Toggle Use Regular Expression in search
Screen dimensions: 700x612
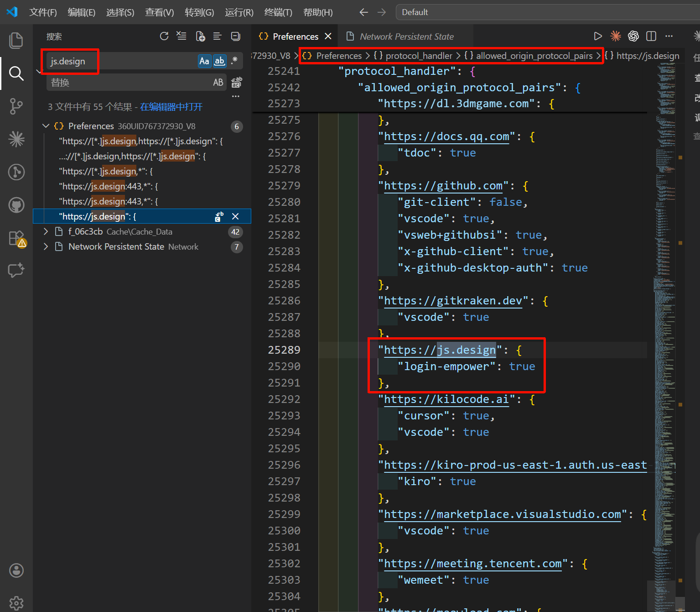(x=234, y=61)
